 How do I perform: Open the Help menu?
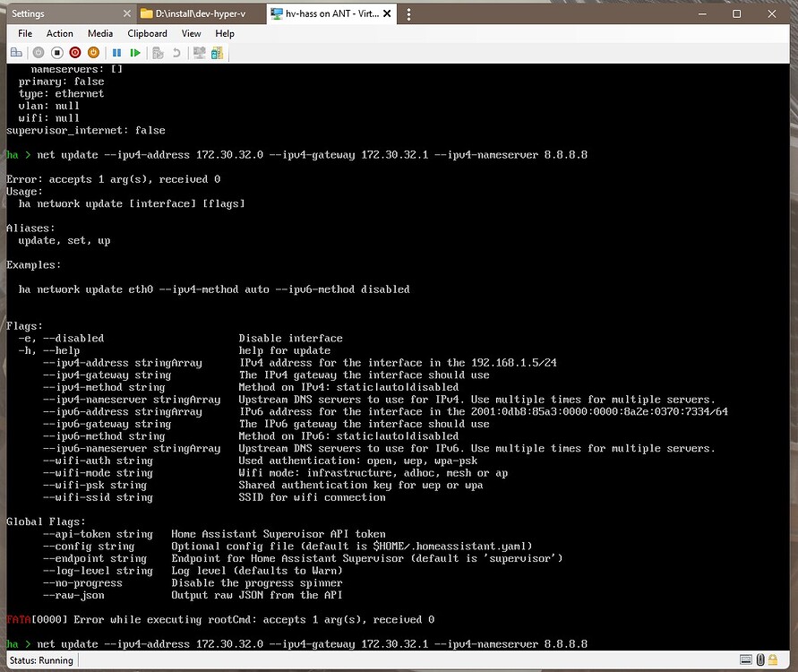pos(225,33)
